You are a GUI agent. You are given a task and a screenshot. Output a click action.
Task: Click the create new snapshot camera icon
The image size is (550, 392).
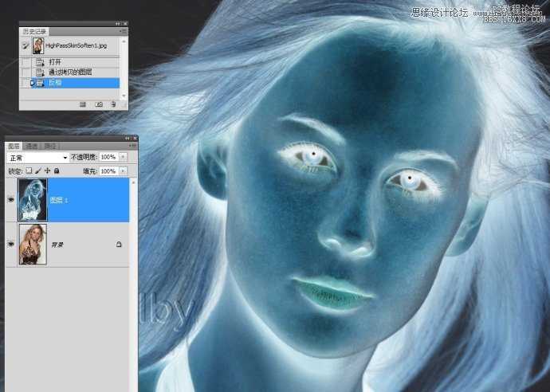pyautogui.click(x=99, y=104)
